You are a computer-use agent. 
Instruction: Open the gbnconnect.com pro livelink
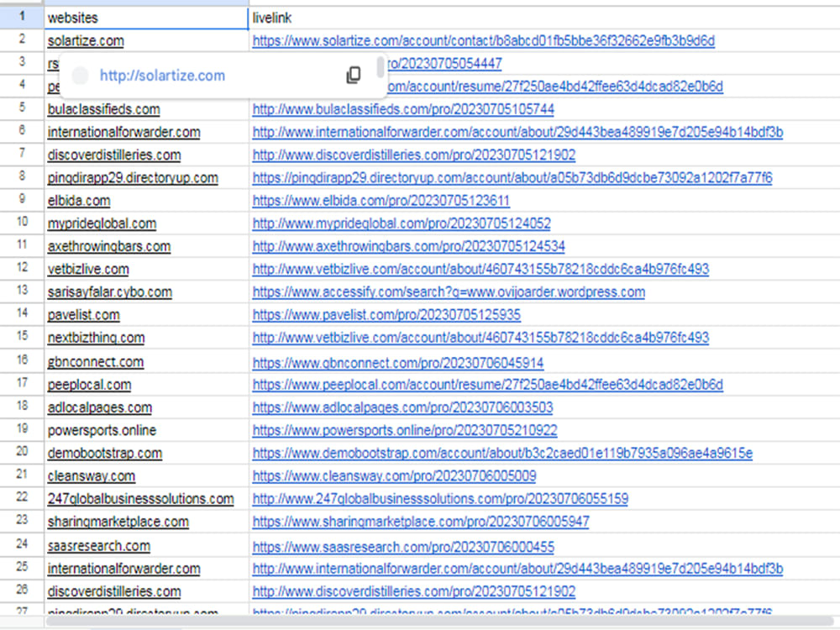click(397, 363)
